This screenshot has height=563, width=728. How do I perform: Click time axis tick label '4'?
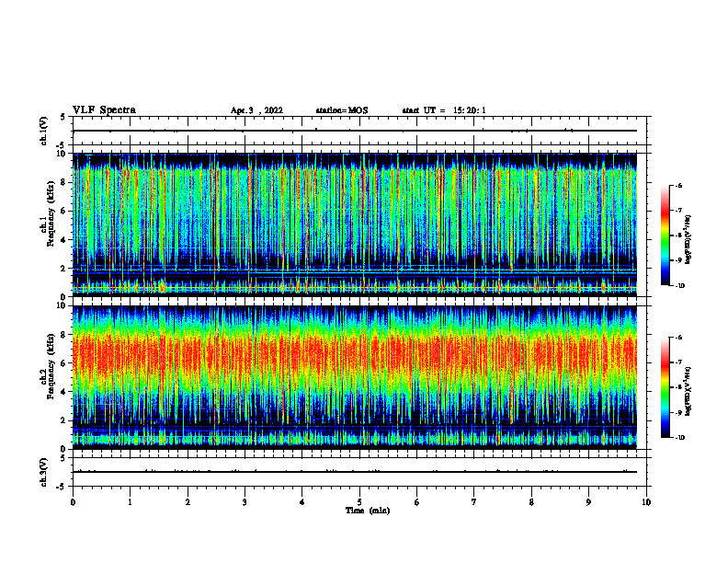[302, 502]
